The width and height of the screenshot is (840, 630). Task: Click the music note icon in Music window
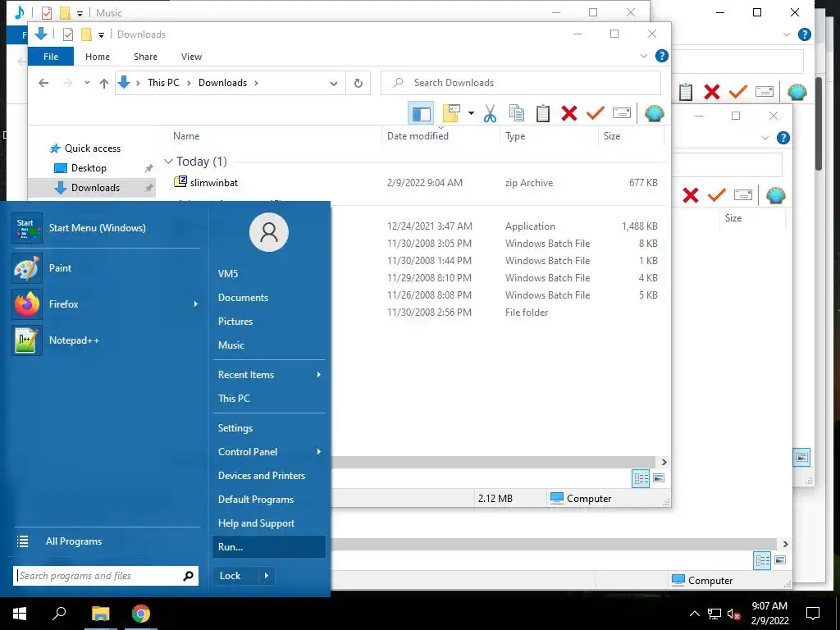tap(20, 12)
